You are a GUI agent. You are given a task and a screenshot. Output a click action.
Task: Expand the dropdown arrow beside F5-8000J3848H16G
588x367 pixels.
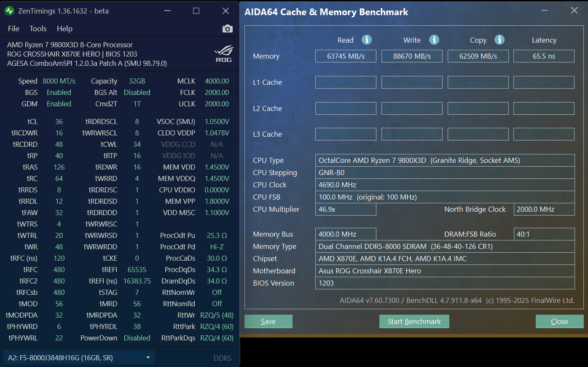pos(148,358)
